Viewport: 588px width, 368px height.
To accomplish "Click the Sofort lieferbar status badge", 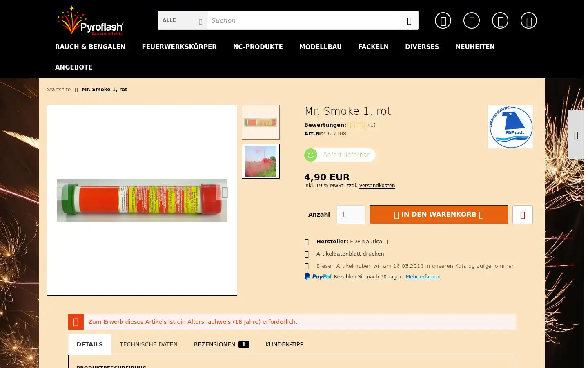I will (x=340, y=155).
